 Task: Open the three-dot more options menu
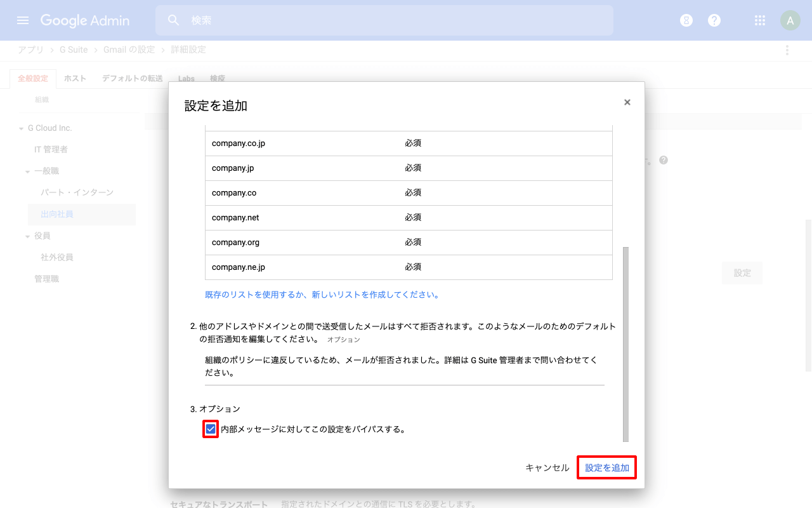tap(787, 50)
